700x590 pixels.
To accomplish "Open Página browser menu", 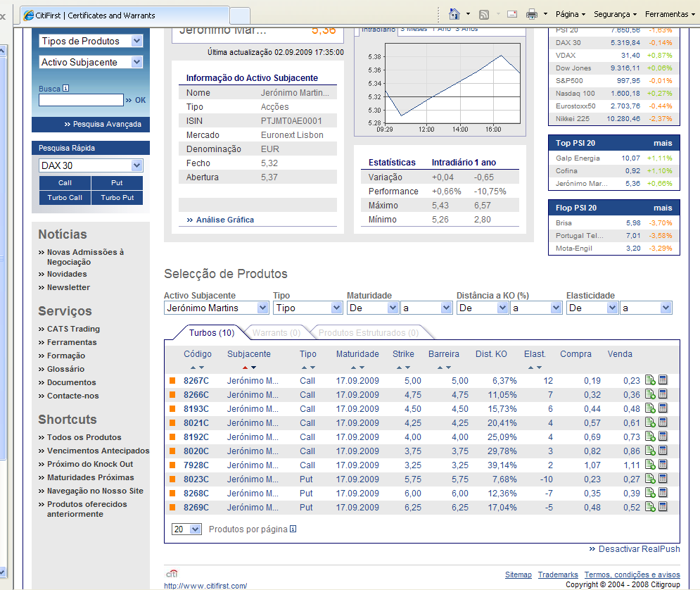I will tap(570, 14).
